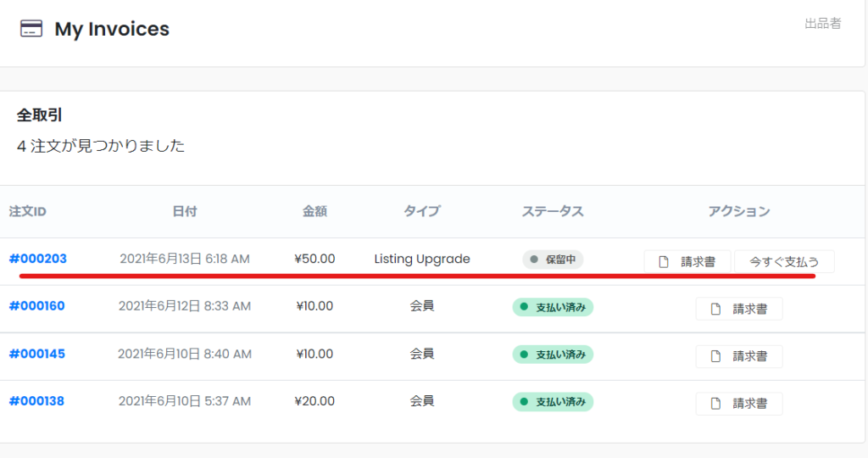The width and height of the screenshot is (868, 458).
Task: Open order #000138 link
Action: point(36,401)
